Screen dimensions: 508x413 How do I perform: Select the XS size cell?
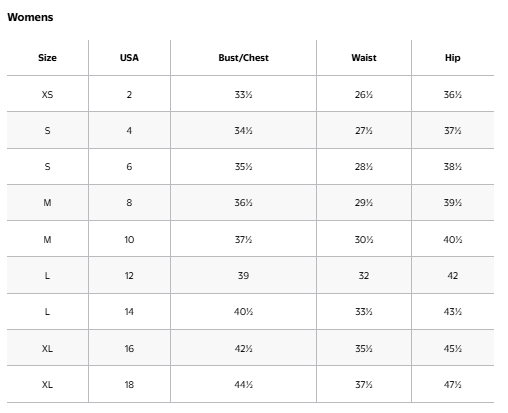pyautogui.click(x=47, y=95)
